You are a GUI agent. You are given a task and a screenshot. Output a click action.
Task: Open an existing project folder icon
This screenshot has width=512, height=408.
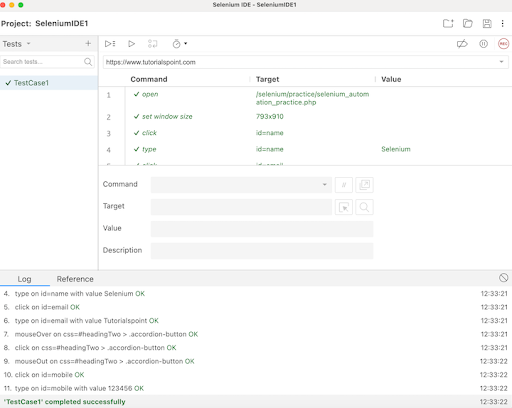(x=468, y=23)
